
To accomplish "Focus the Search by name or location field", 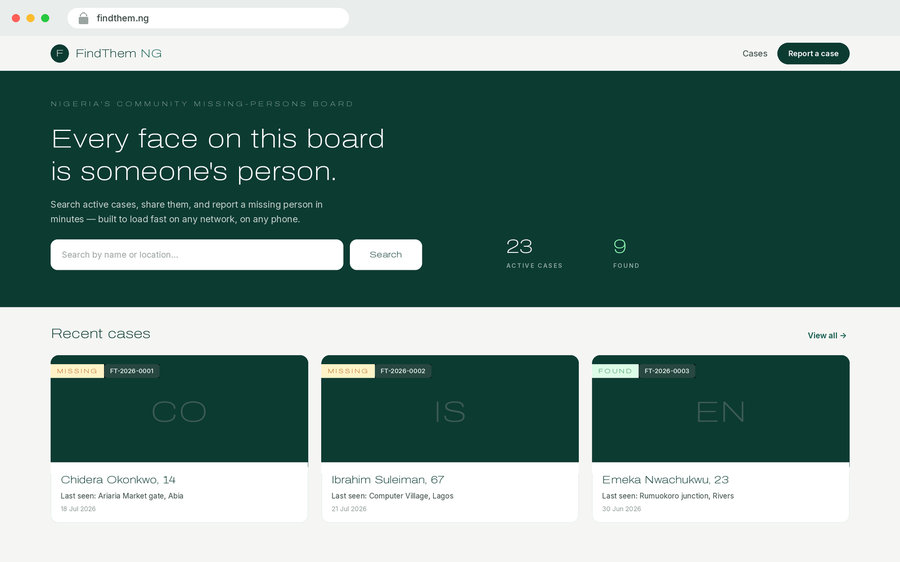I will [197, 254].
